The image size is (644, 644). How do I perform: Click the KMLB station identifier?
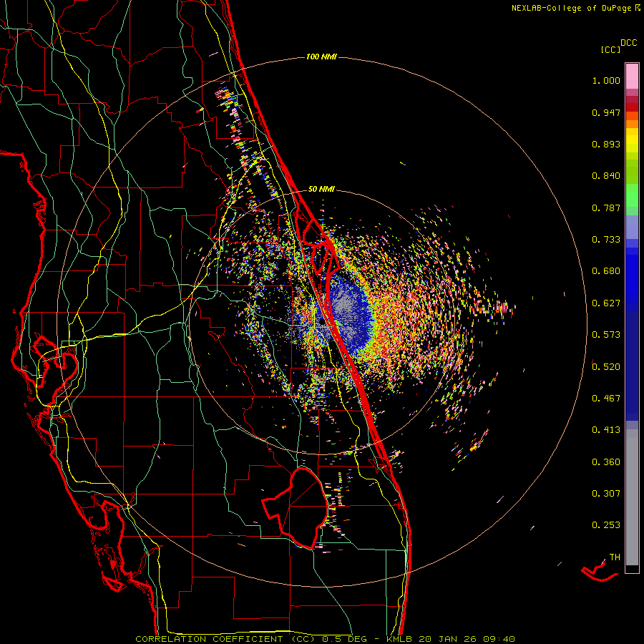point(399,639)
